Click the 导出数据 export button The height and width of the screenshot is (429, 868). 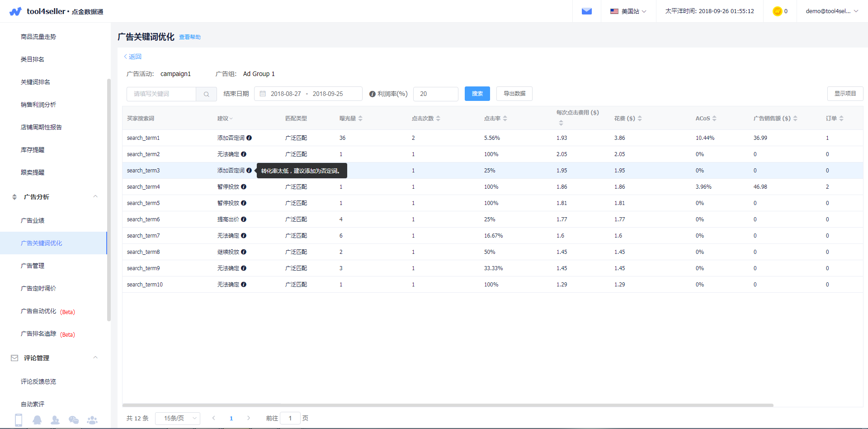514,94
